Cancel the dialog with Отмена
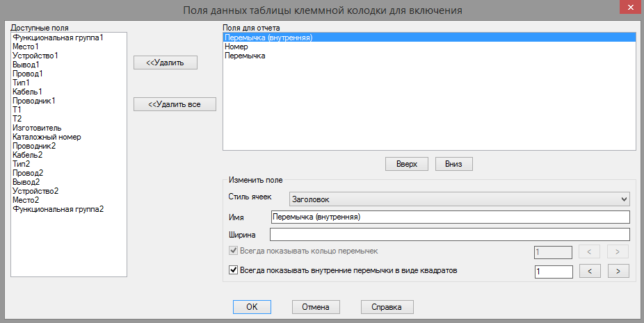This screenshot has width=644, height=323. click(x=316, y=306)
